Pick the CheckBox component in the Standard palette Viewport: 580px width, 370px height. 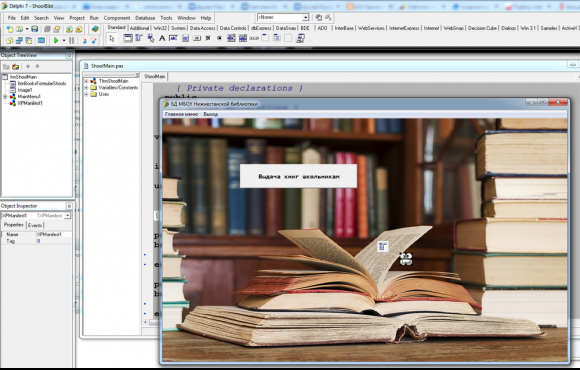coord(208,38)
